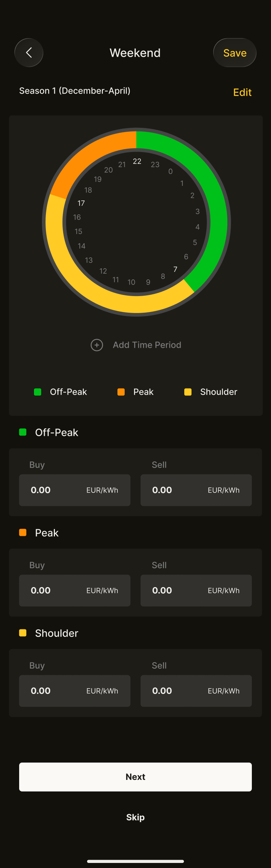Click the Next button
The width and height of the screenshot is (271, 868).
[135, 777]
